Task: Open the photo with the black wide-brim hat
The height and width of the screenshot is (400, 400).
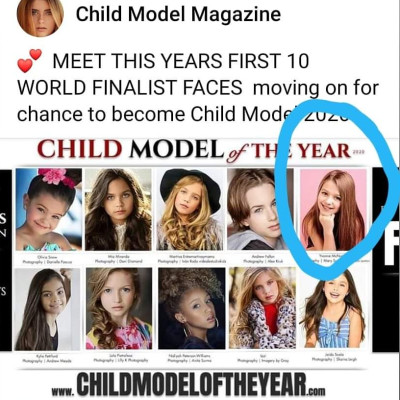Action: point(190,209)
